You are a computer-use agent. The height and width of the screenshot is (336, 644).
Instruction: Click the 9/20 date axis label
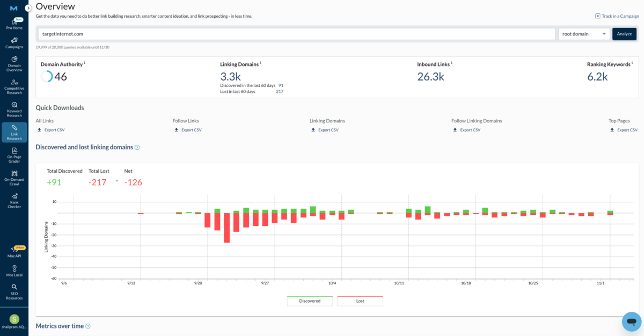coord(198,283)
